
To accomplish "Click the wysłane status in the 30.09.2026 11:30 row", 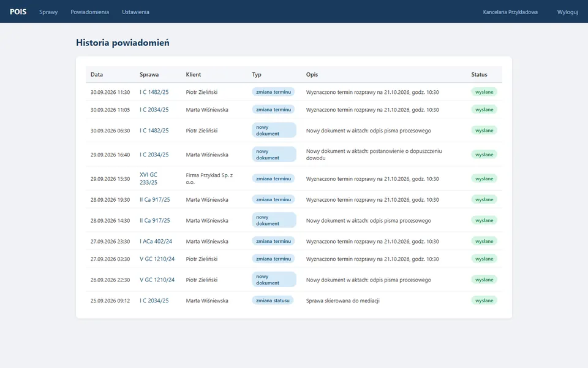I will (x=484, y=92).
